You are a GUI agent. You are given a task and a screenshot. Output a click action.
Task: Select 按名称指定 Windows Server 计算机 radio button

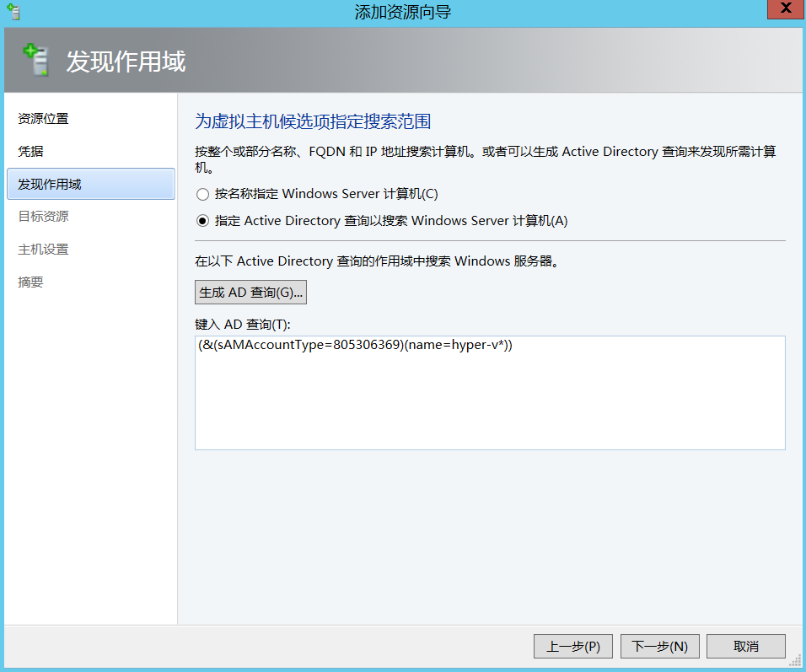coord(202,194)
